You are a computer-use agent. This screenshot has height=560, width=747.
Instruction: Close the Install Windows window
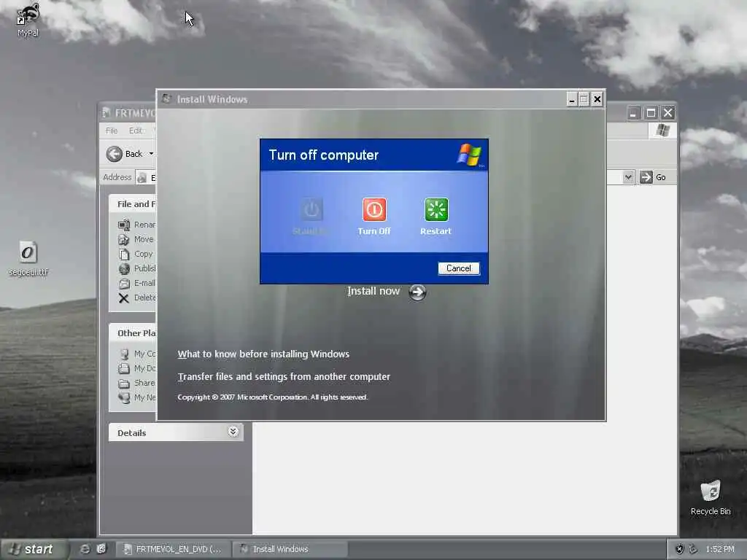tap(597, 99)
